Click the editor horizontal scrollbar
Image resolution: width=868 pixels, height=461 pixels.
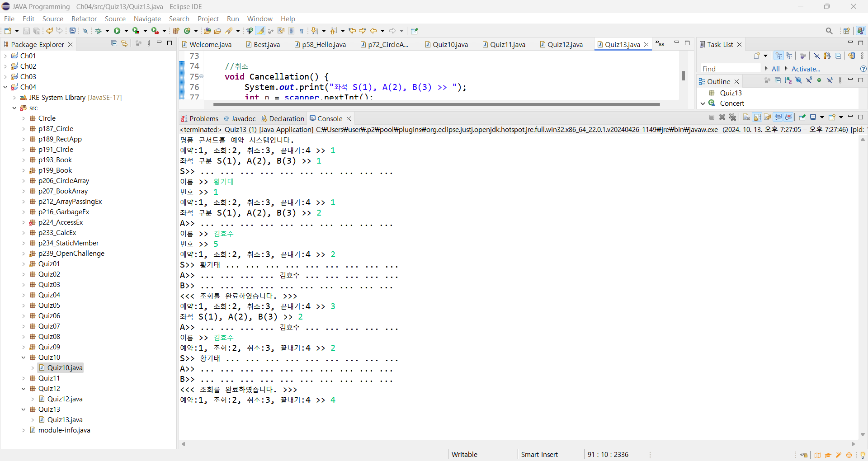tap(436, 104)
